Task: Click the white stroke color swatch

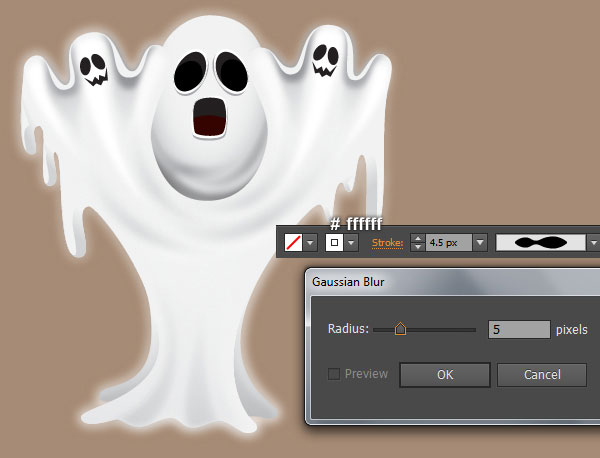Action: [x=334, y=243]
